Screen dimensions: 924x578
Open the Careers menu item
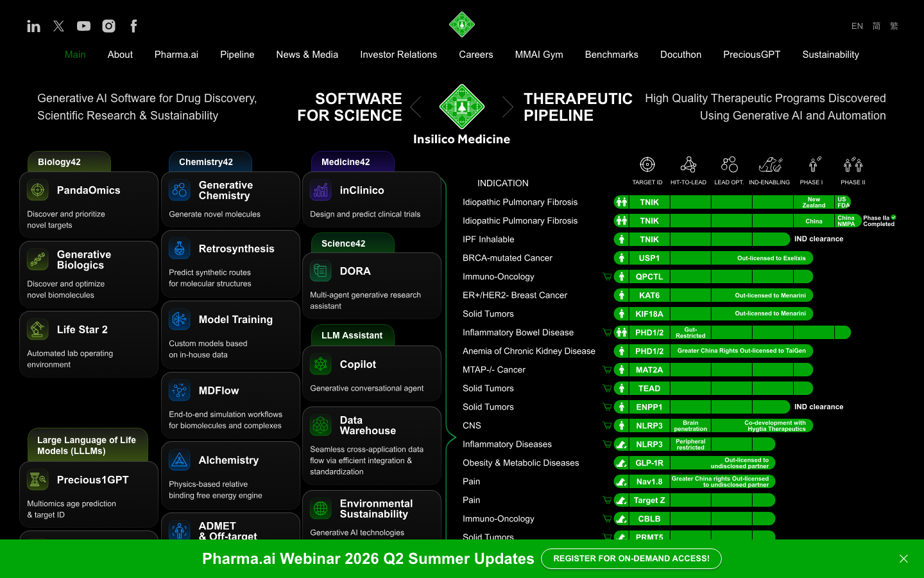[476, 55]
